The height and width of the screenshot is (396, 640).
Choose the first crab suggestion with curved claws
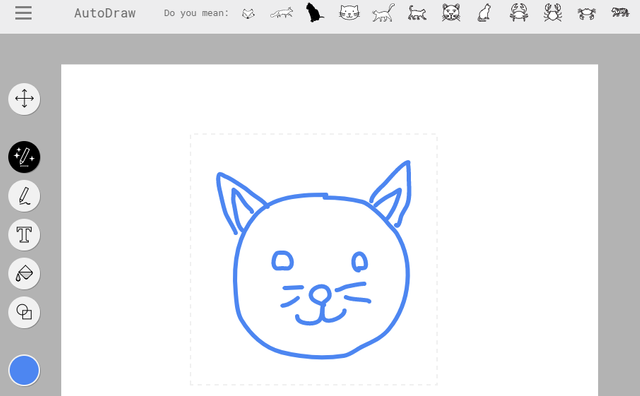pyautogui.click(x=519, y=13)
